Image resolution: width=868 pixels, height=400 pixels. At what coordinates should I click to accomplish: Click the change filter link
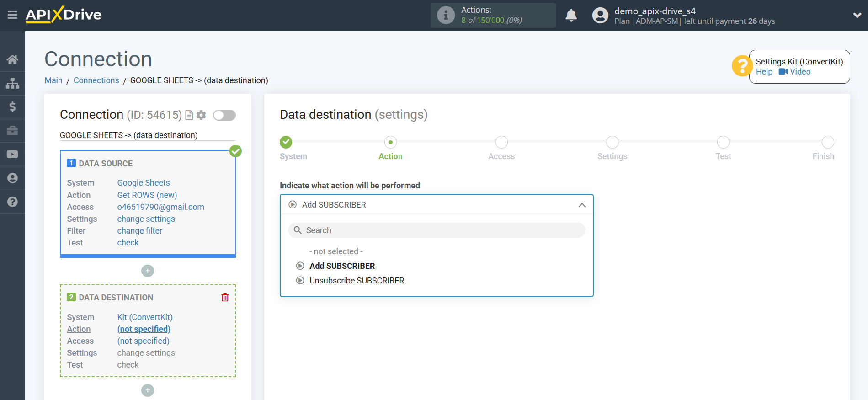coord(140,231)
